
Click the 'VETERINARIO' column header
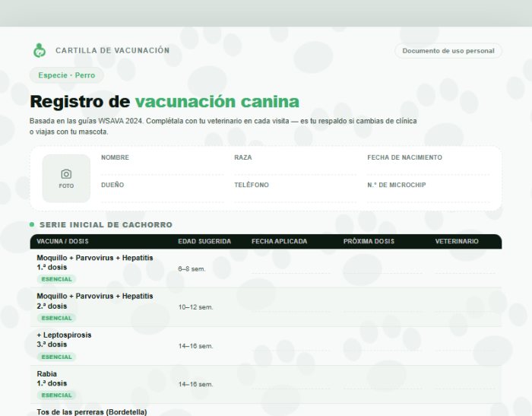point(457,241)
